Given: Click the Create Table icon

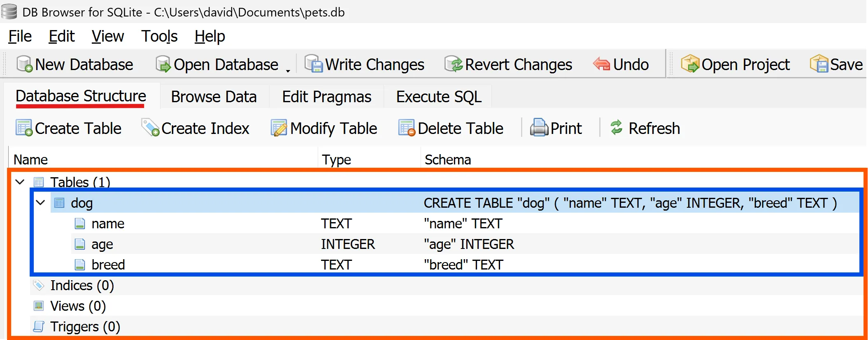Looking at the screenshot, I should point(24,128).
